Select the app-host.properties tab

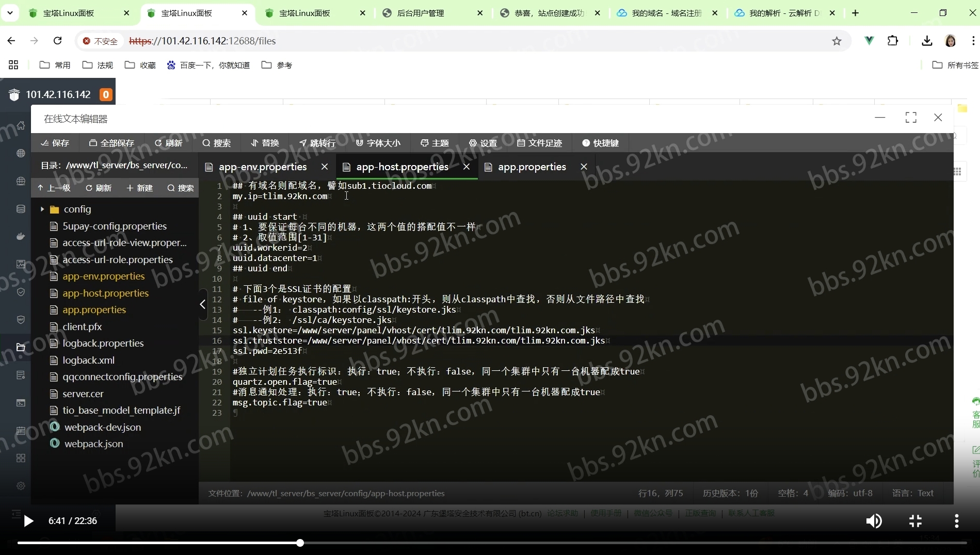tap(402, 167)
